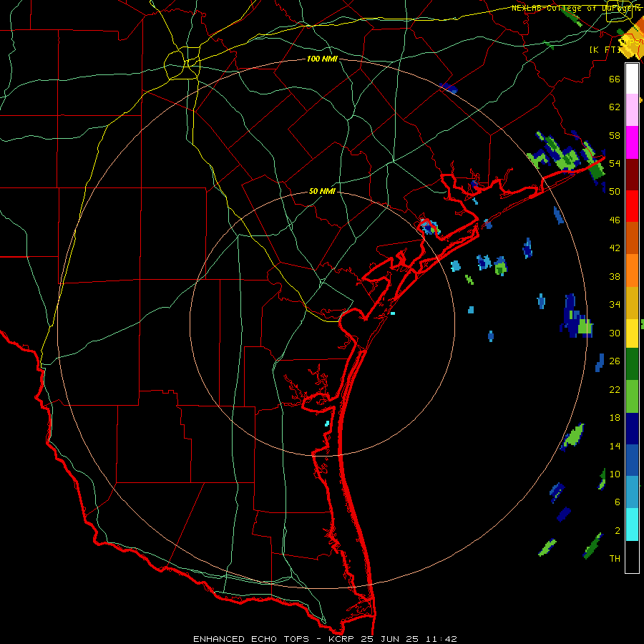Click the '66' legend height label

coord(615,79)
